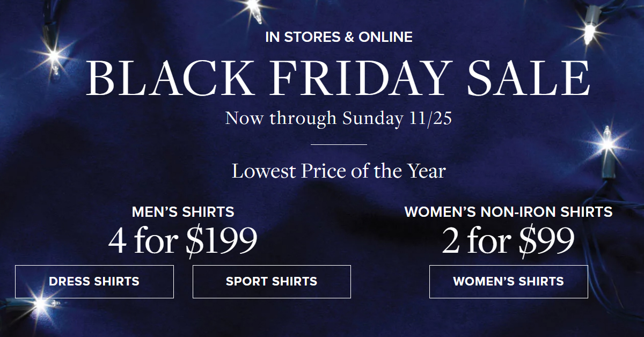This screenshot has height=337, width=644.
Task: Click the thin horizontal divider line
Action: [339, 144]
